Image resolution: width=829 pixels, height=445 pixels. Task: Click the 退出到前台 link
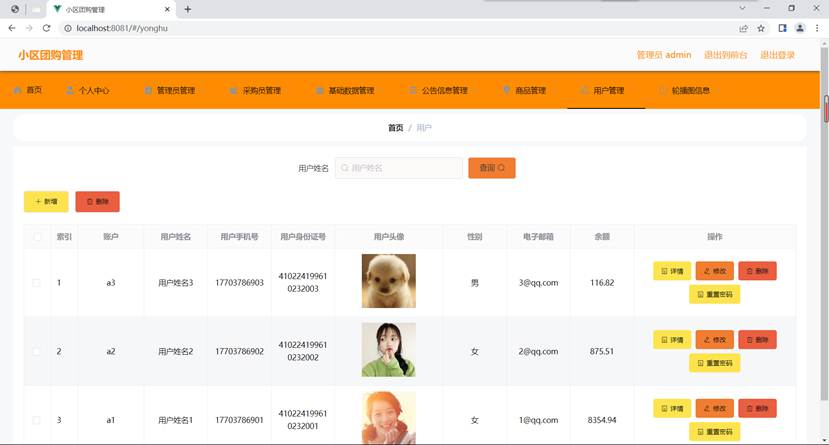point(725,55)
